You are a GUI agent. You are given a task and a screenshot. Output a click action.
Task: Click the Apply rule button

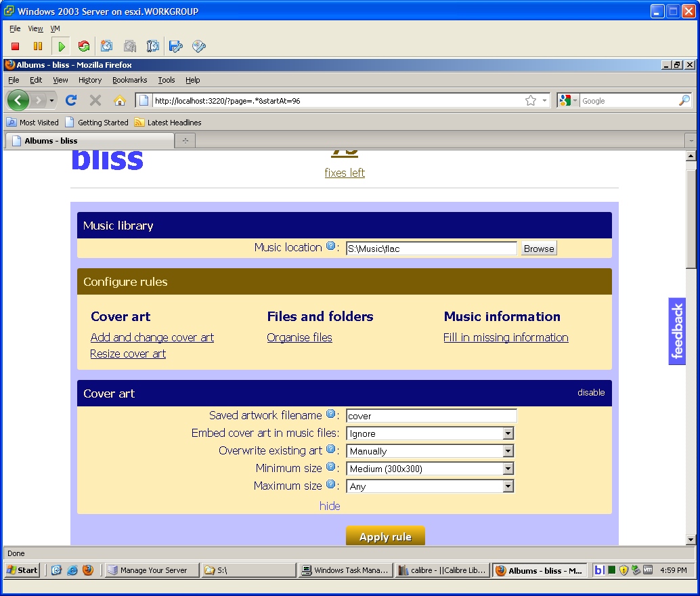pos(385,536)
